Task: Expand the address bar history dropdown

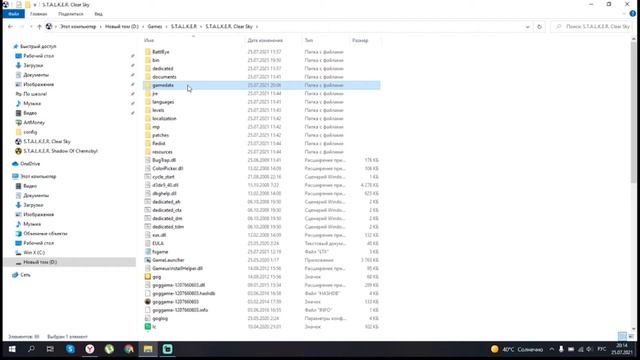Action: [528, 27]
